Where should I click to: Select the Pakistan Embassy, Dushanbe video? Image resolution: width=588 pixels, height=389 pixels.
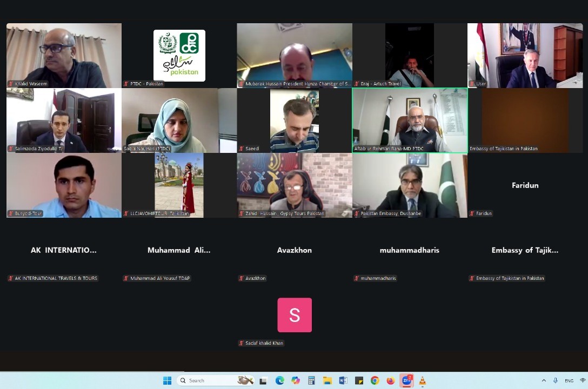(x=410, y=185)
